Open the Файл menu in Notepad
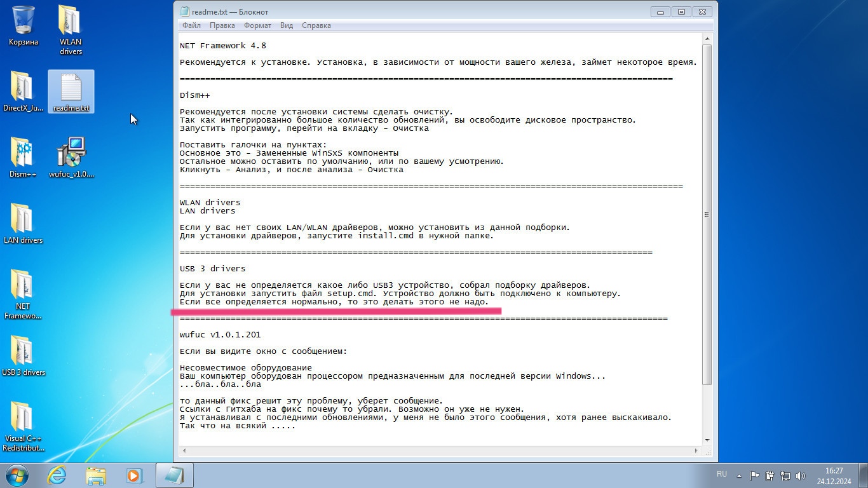868x488 pixels. click(x=191, y=25)
